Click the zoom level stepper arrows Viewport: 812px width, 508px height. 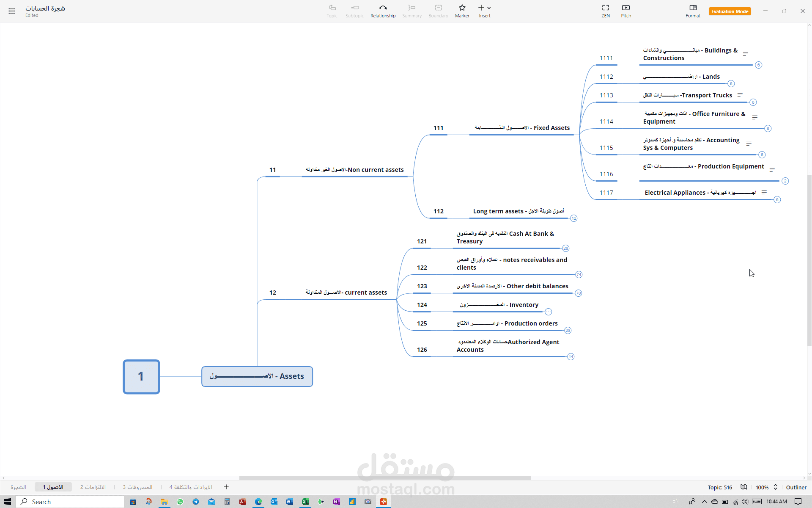click(776, 487)
